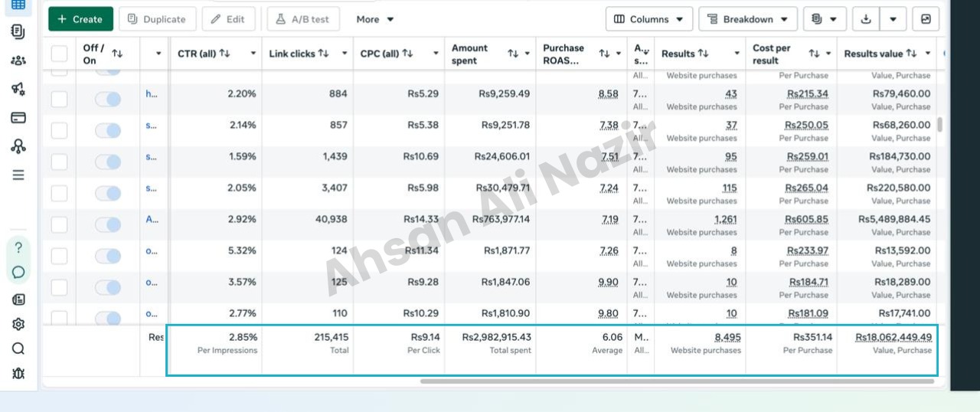Image resolution: width=980 pixels, height=412 pixels.
Task: Click the A/B test button
Action: click(303, 19)
